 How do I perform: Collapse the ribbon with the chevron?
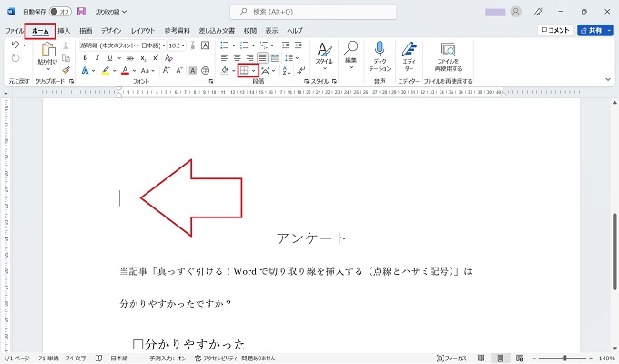pos(608,79)
